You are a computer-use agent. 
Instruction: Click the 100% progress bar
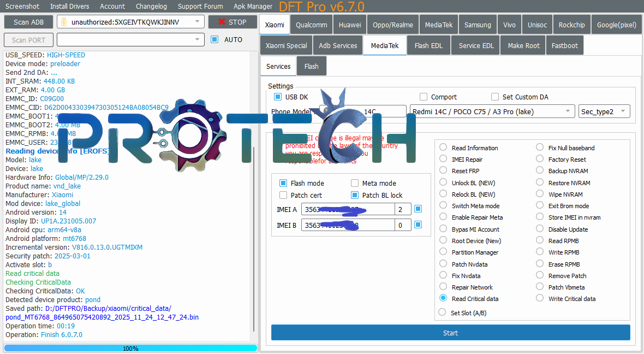point(130,348)
